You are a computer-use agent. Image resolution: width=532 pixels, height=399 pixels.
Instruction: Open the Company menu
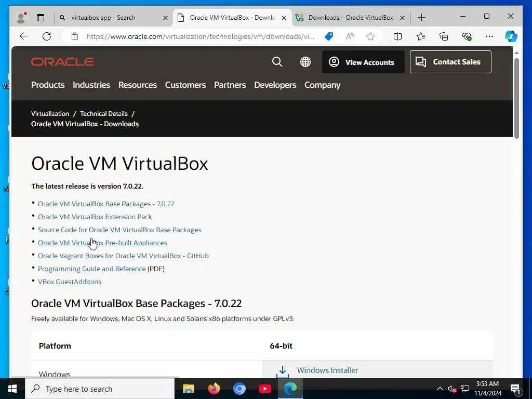pyautogui.click(x=322, y=85)
